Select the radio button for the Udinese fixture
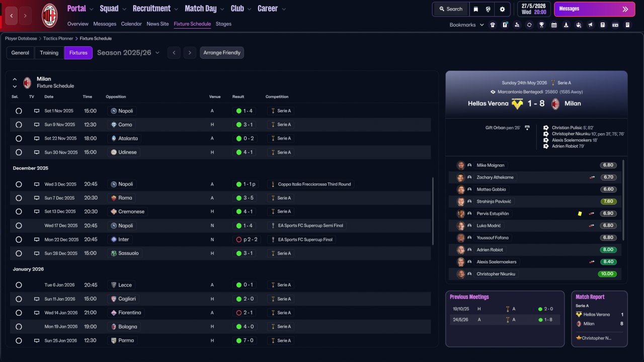644x362 pixels. (19, 152)
